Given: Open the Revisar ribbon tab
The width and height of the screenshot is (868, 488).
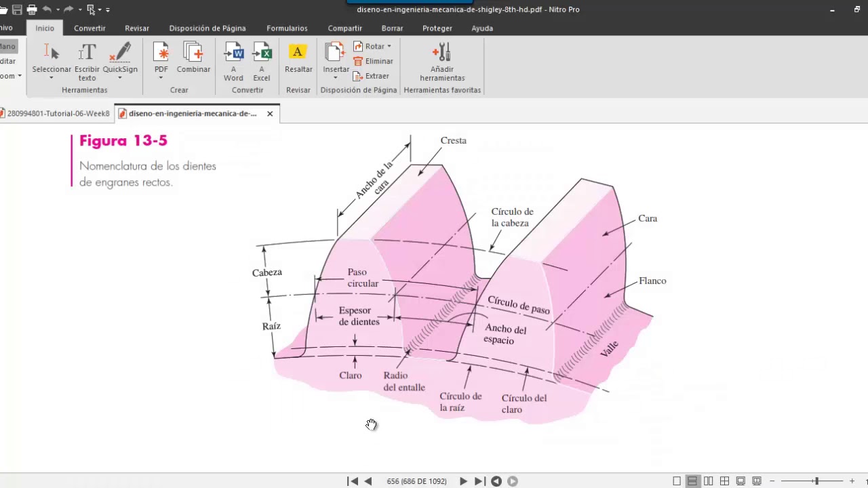Looking at the screenshot, I should [x=137, y=28].
